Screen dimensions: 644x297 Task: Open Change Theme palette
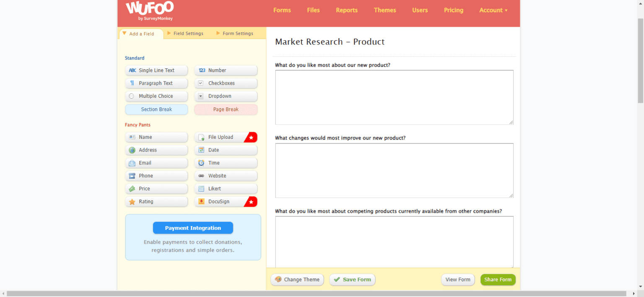tap(297, 280)
